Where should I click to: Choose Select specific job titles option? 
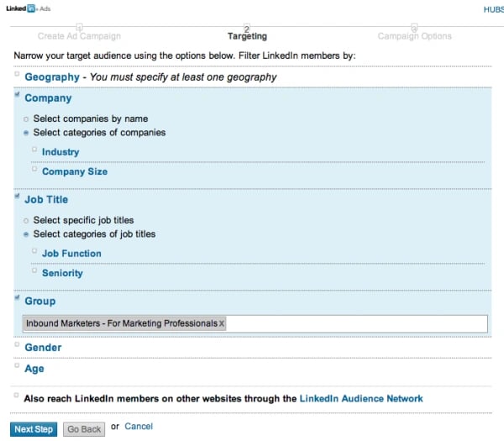coord(26,220)
